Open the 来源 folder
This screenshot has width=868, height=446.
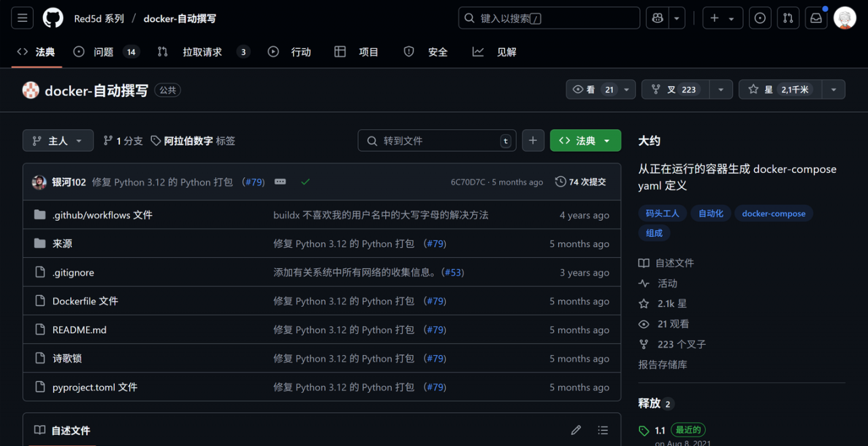(62, 244)
